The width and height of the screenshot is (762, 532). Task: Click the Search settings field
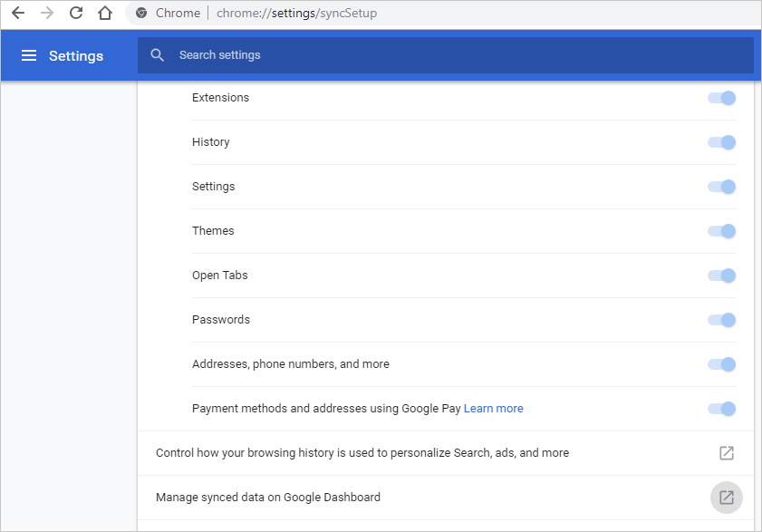[x=453, y=55]
